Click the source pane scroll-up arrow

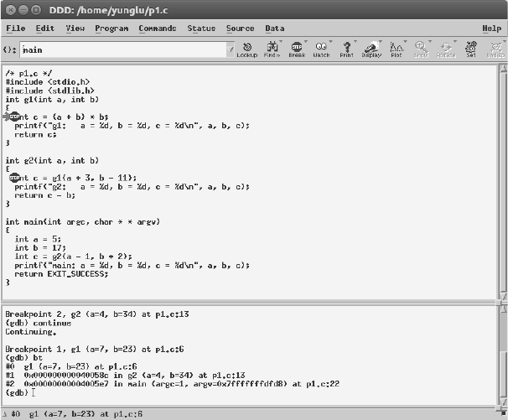click(x=503, y=69)
